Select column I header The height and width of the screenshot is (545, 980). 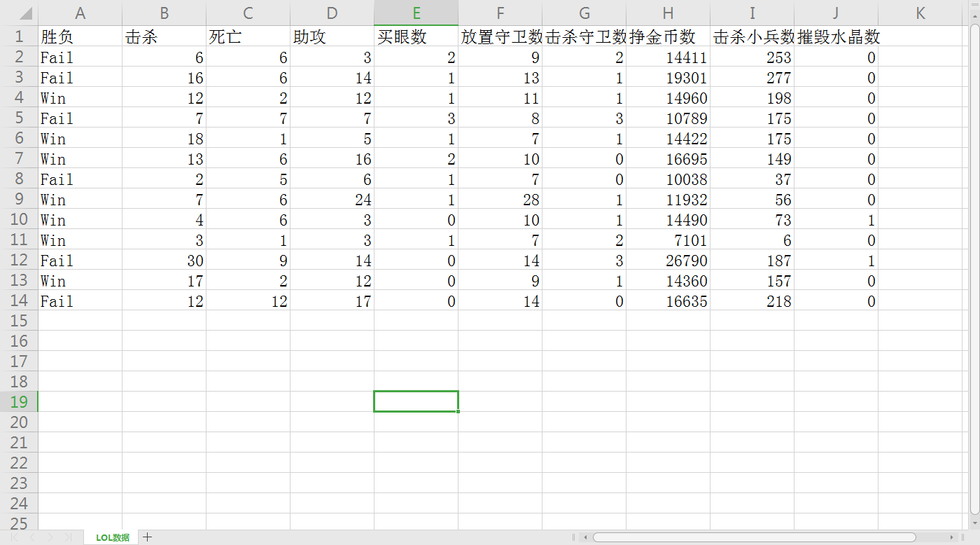click(752, 13)
